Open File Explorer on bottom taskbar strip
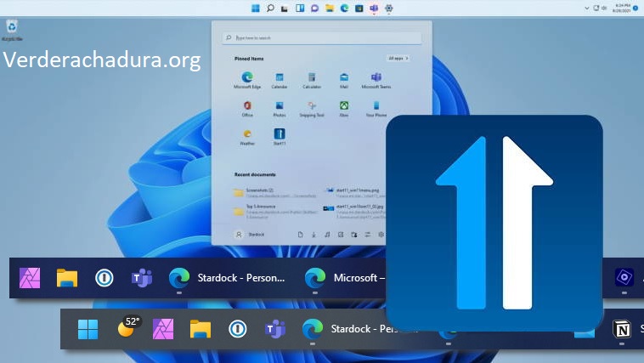 pos(200,329)
